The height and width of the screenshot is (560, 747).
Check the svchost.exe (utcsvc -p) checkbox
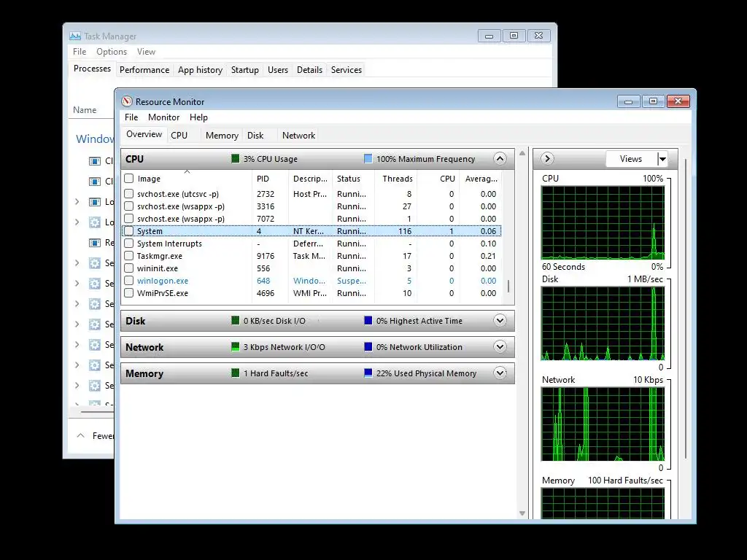[128, 194]
